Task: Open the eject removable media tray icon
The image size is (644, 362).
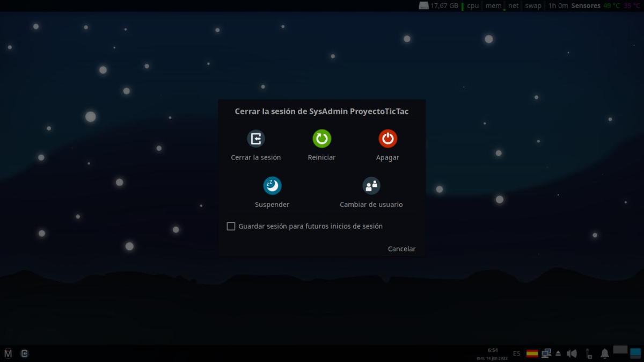Action: coord(558,353)
